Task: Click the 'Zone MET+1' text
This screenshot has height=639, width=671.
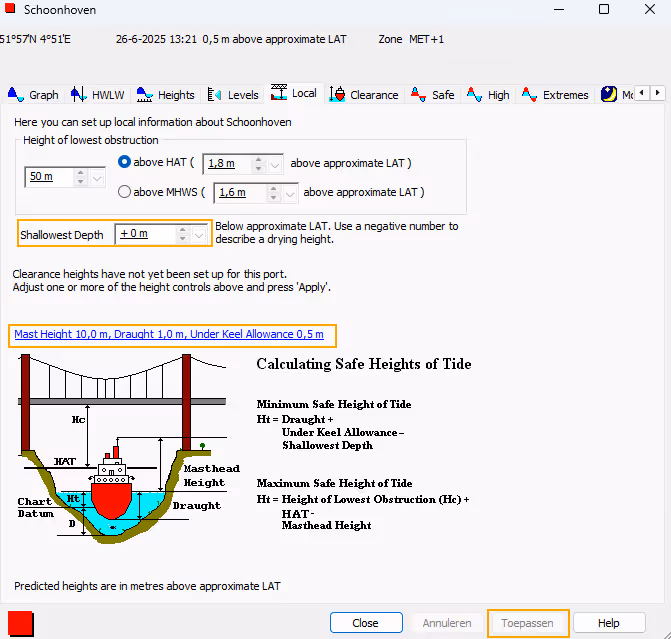Action: click(x=411, y=39)
